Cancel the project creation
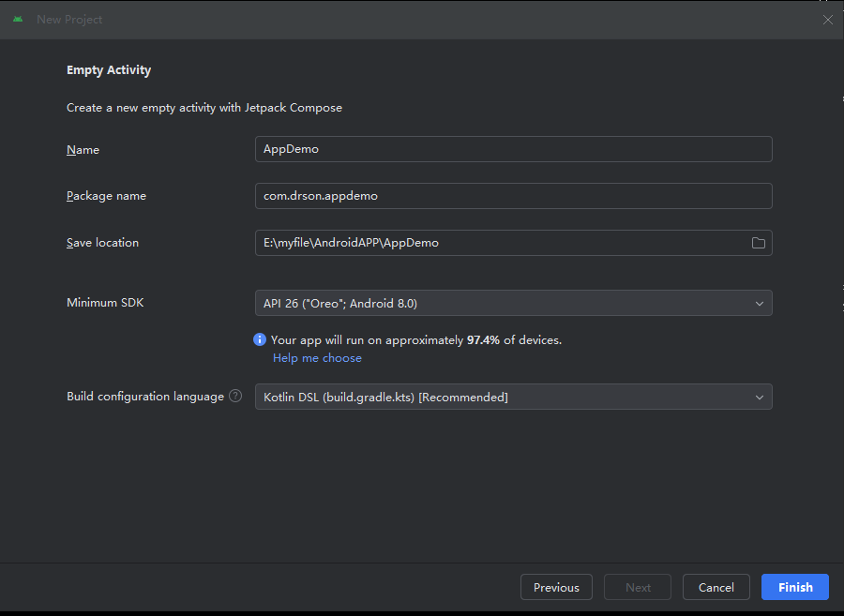Image resolution: width=844 pixels, height=616 pixels. (716, 587)
